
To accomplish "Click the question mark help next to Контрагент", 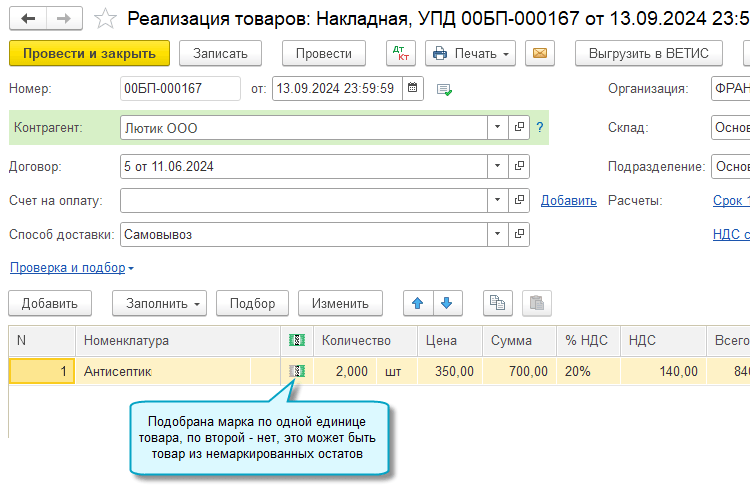I will [x=540, y=128].
